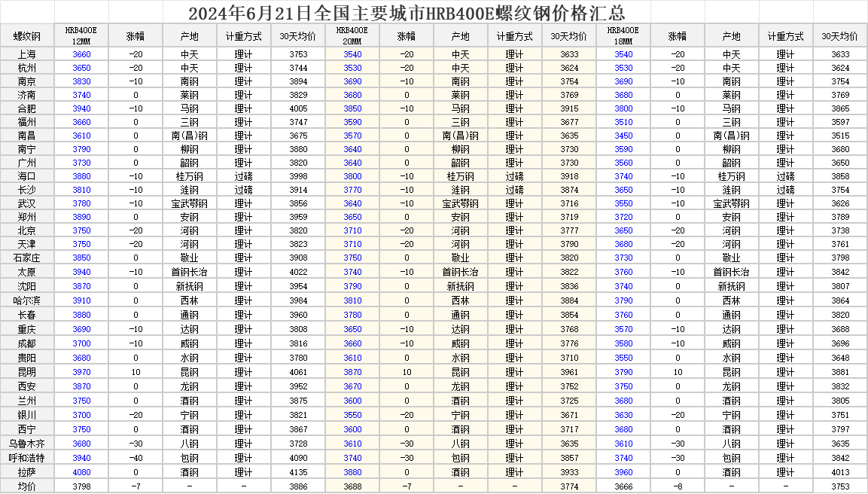Click the 呼和浩特 city row label
Viewport: 868px width, 494px height.
pos(27,458)
